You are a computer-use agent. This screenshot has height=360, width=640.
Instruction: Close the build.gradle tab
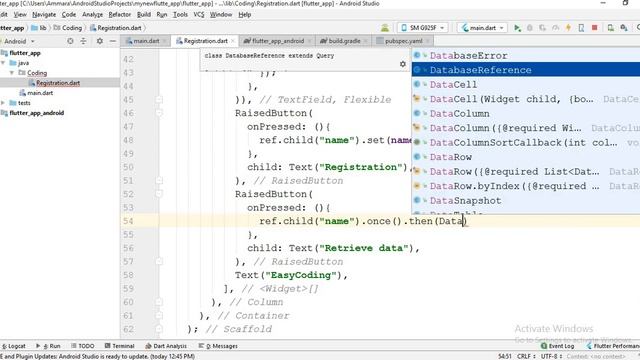(366, 41)
